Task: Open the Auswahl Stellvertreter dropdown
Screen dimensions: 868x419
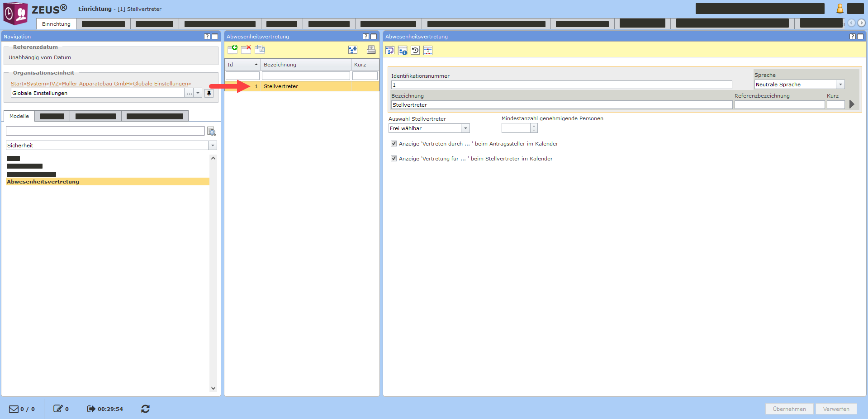Action: tap(465, 128)
